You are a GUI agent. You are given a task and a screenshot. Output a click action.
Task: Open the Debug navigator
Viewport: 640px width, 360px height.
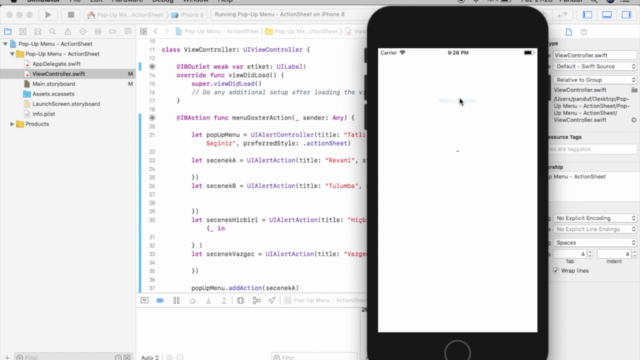[x=98, y=31]
